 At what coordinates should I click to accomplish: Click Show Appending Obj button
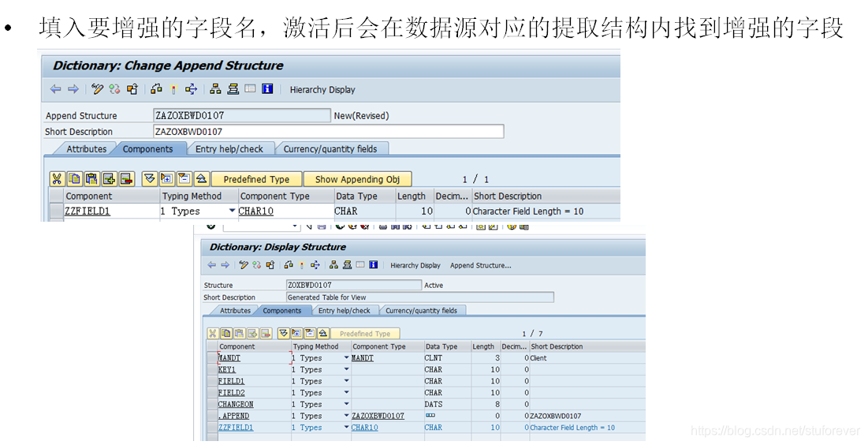358,179
